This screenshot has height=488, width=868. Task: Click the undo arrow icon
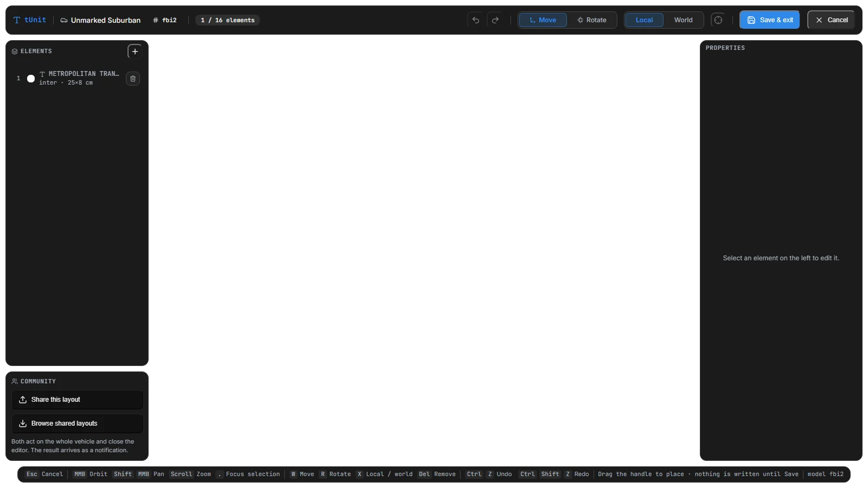pos(476,20)
